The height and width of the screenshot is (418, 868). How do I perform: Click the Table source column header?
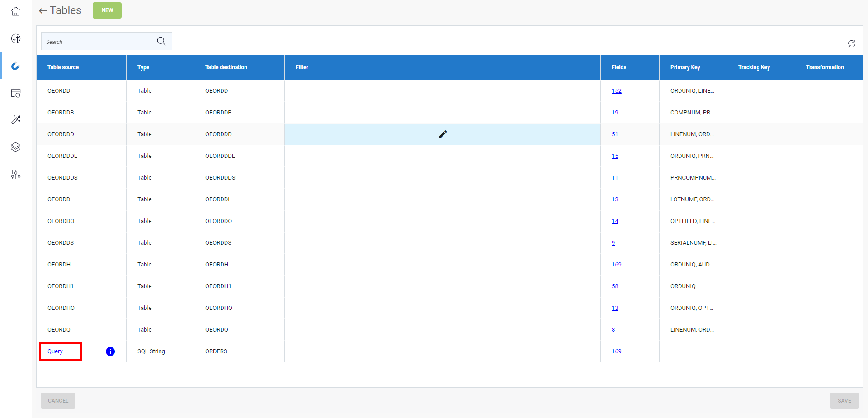coord(63,67)
